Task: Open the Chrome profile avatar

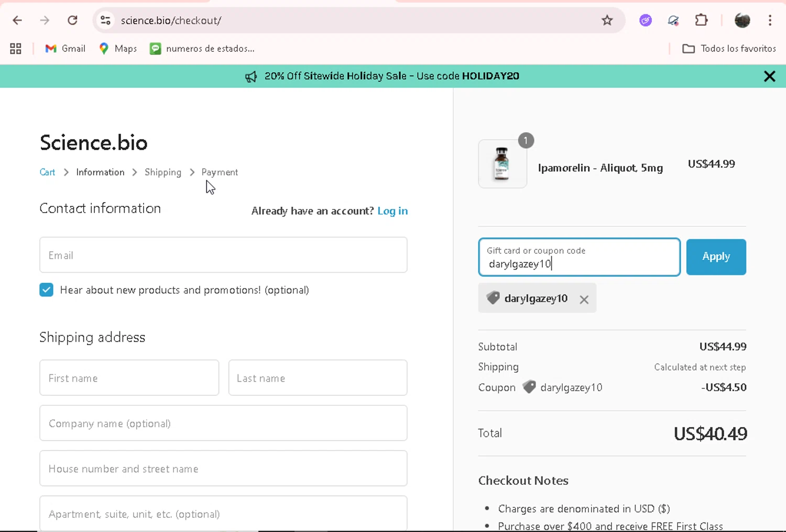Action: [x=743, y=20]
